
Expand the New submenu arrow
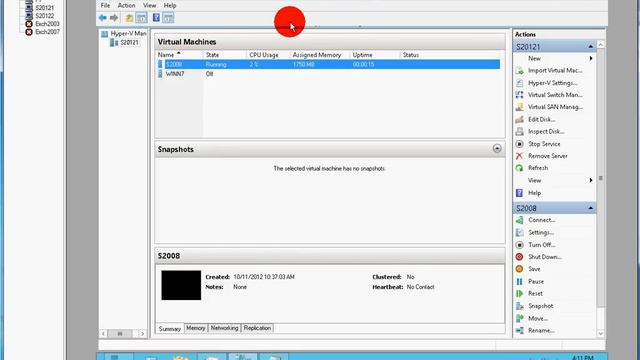click(x=591, y=58)
